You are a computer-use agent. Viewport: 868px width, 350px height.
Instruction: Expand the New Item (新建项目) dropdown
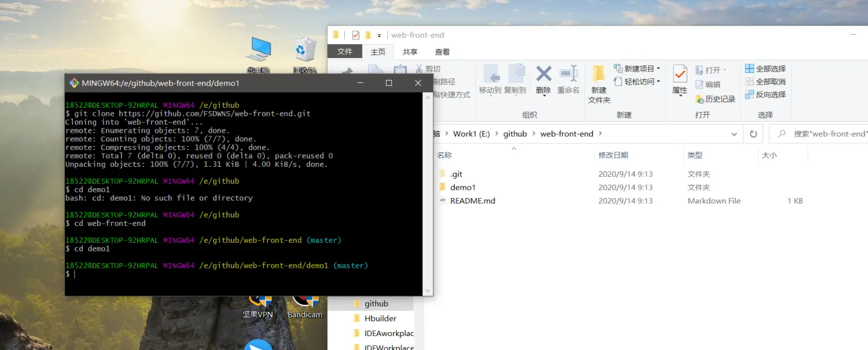pyautogui.click(x=637, y=69)
